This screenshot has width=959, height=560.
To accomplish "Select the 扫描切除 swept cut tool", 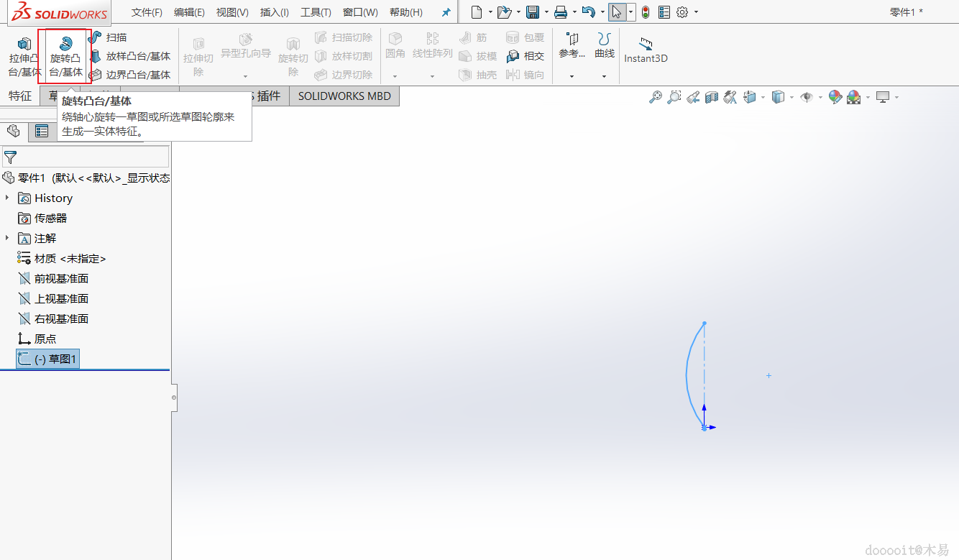I will (x=344, y=37).
